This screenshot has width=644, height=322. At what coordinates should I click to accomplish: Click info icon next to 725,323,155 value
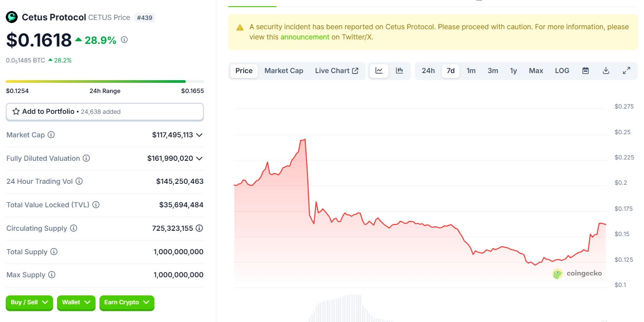[x=199, y=228]
